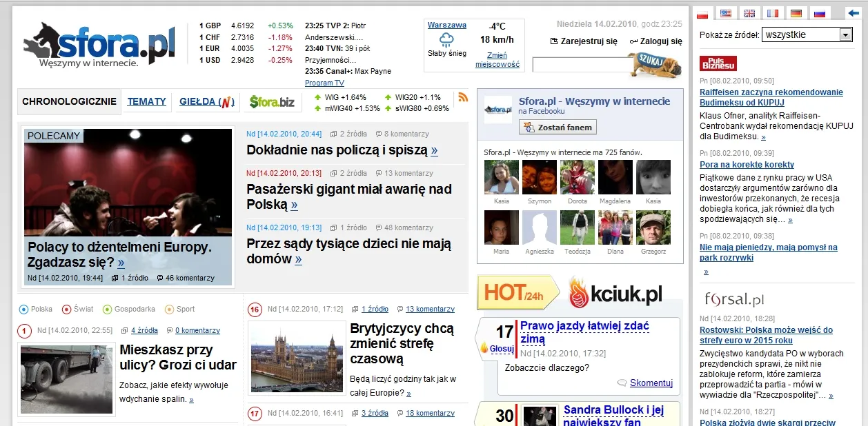
Task: Open the Puls Biznesu logo
Action: (x=718, y=63)
